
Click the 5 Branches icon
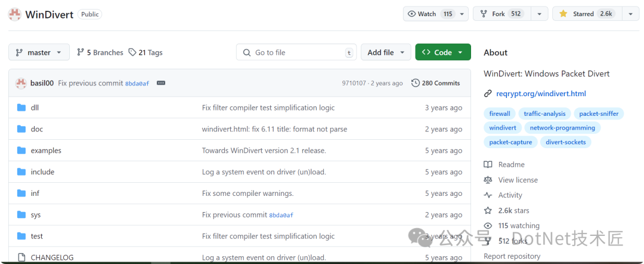tap(80, 53)
